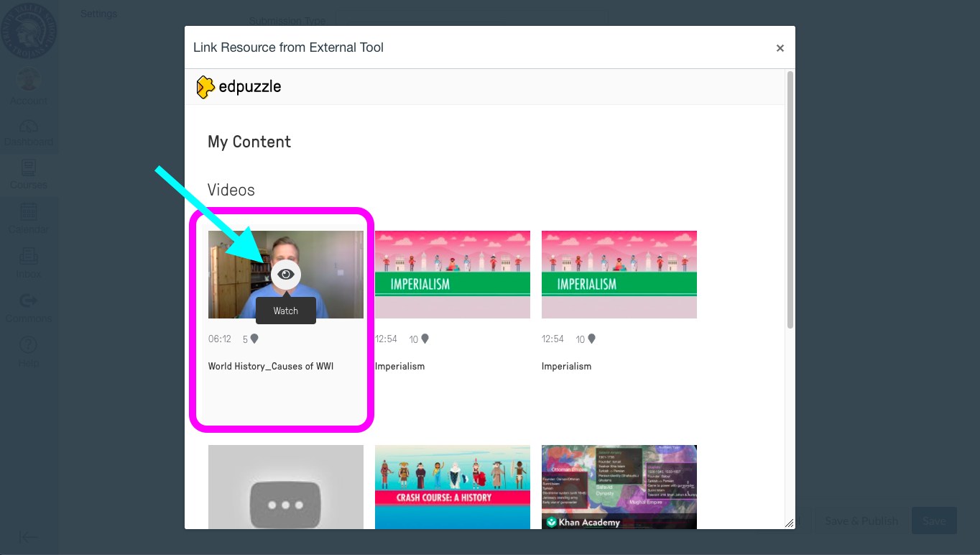
Task: Open the Crash Course: A History thumbnail
Action: (452, 487)
